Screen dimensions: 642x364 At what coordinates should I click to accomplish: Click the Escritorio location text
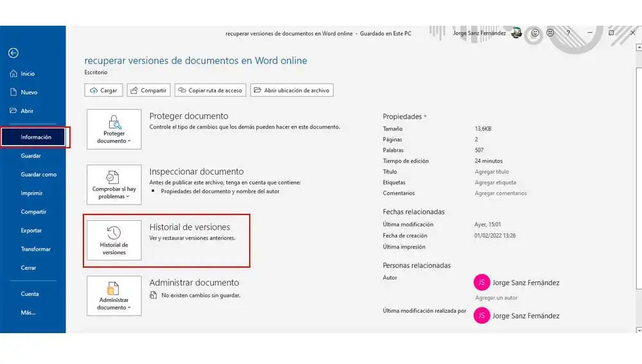96,73
